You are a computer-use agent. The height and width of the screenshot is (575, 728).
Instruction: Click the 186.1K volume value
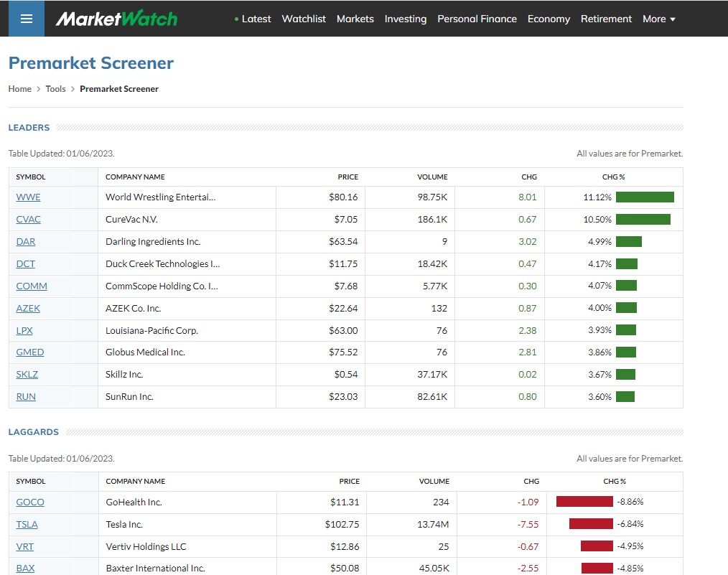(432, 219)
